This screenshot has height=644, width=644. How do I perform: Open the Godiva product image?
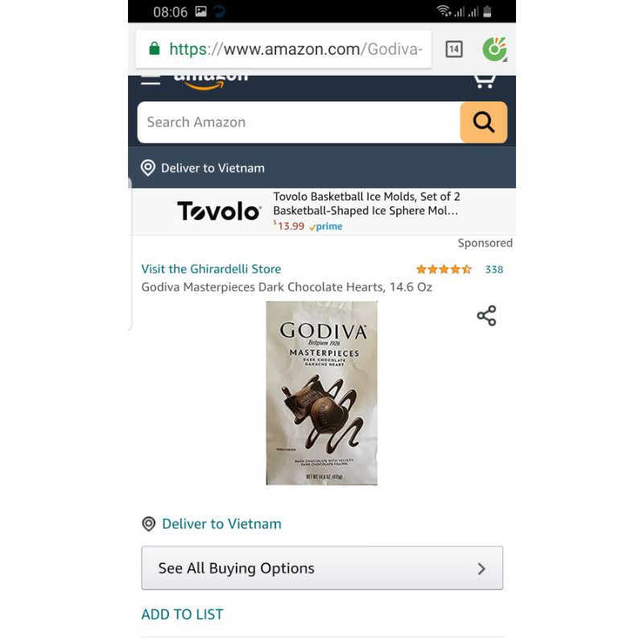click(x=321, y=393)
